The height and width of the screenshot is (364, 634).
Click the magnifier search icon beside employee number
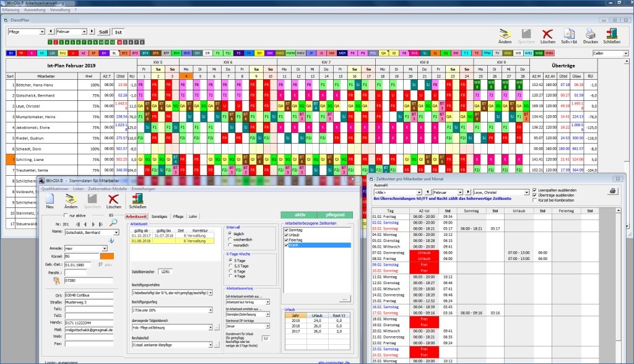[x=114, y=222]
